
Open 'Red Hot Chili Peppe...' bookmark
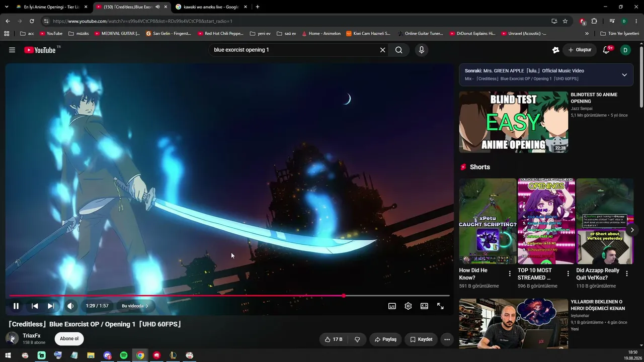pyautogui.click(x=220, y=34)
